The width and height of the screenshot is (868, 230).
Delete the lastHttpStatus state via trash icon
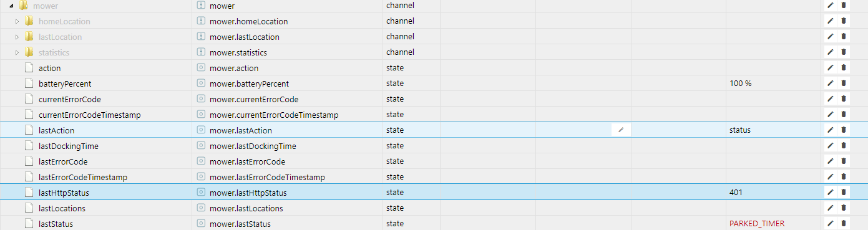coord(844,192)
